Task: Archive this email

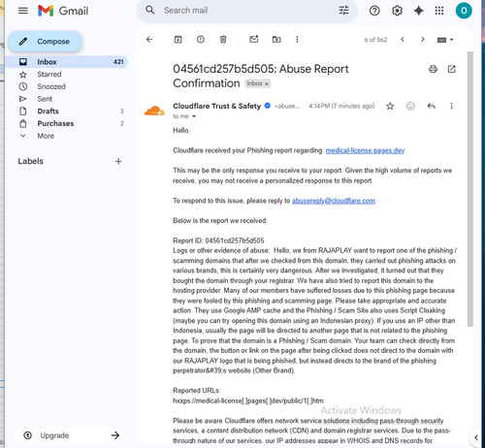Action: [x=178, y=40]
